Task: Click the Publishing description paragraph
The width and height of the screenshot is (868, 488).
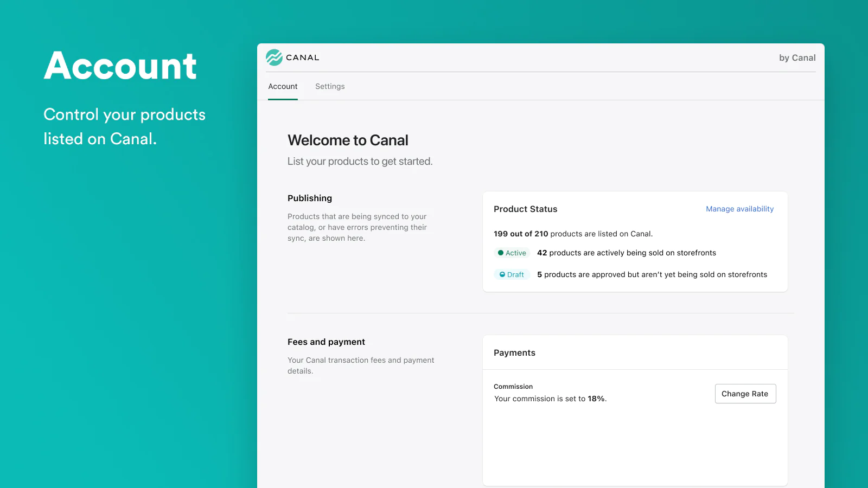Action: (x=357, y=227)
